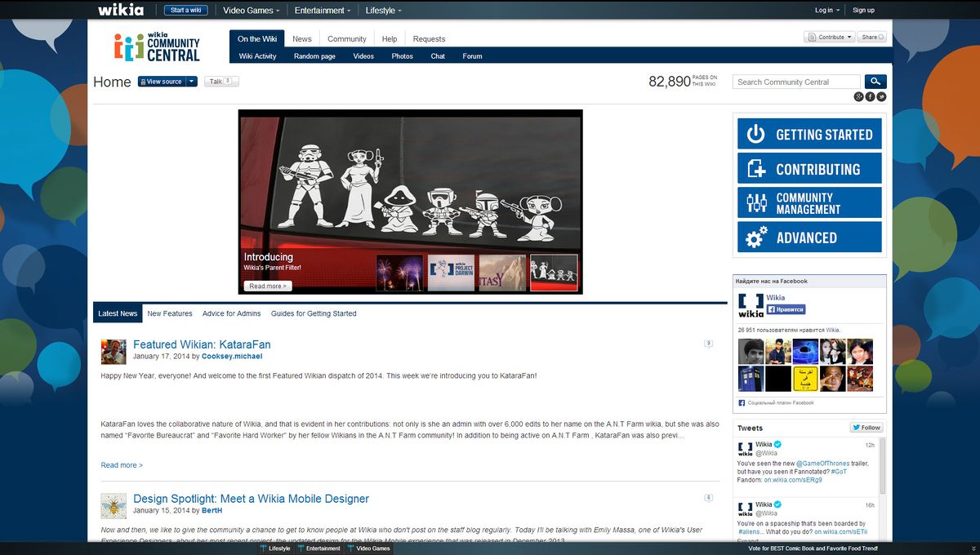Click the Wikia logo in top bar
The image size is (980, 555).
(121, 10)
